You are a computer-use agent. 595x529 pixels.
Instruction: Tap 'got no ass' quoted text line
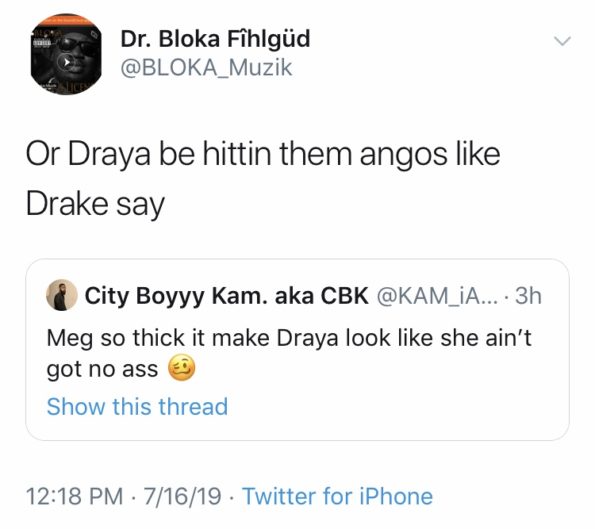pos(102,369)
